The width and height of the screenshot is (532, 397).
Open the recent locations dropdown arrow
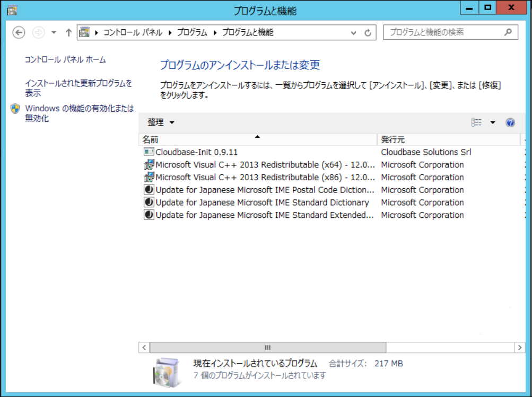click(54, 32)
